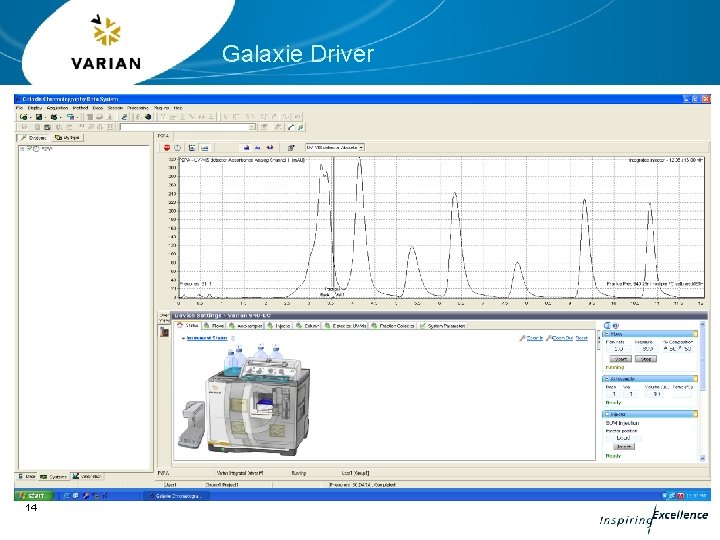Click the Windows Start button

[x=34, y=496]
